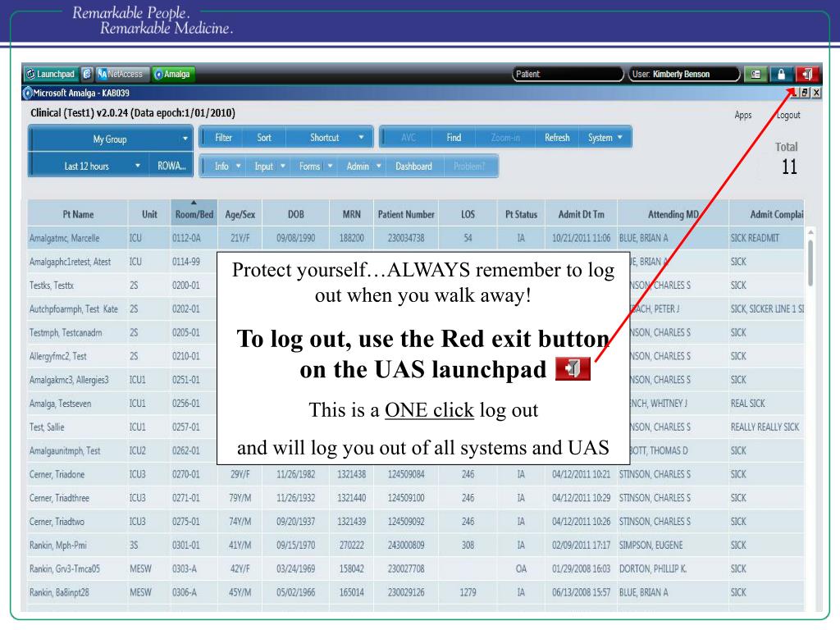
Task: Sort by the Patient Number column header
Action: (x=406, y=214)
